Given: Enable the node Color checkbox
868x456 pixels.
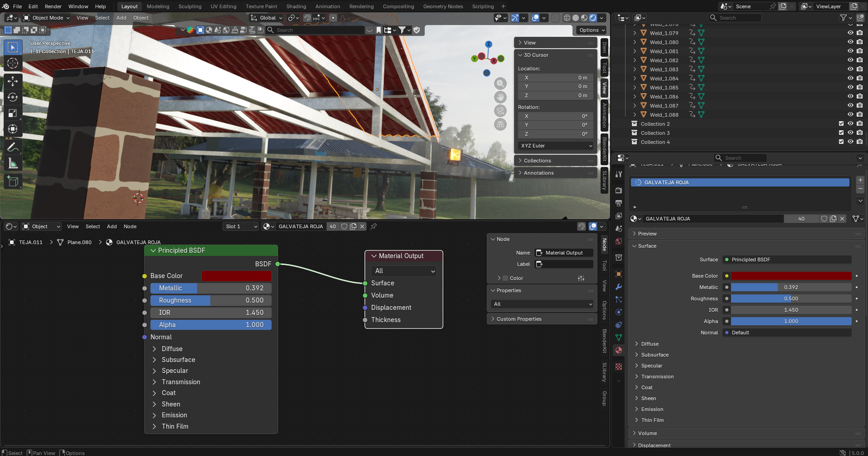Looking at the screenshot, I should pyautogui.click(x=506, y=278).
